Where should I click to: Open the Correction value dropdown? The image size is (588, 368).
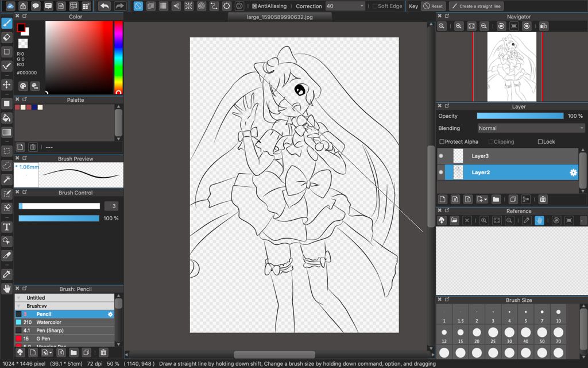tap(362, 6)
